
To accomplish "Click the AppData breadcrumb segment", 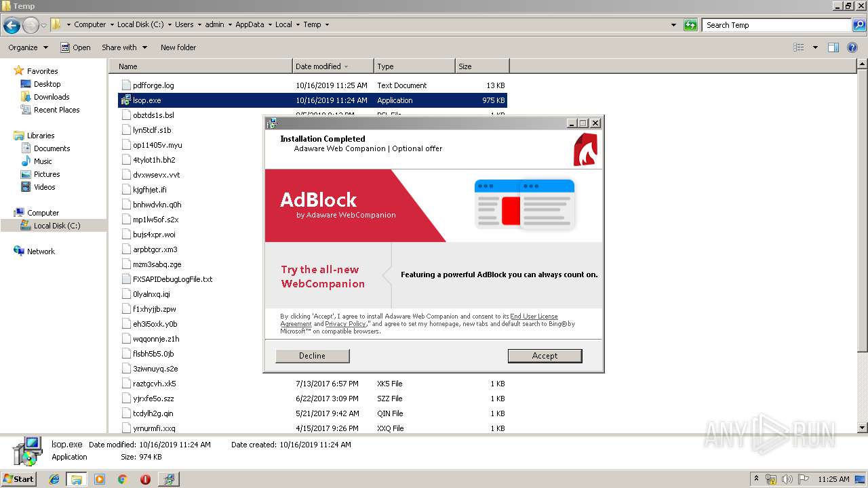I will tap(250, 25).
